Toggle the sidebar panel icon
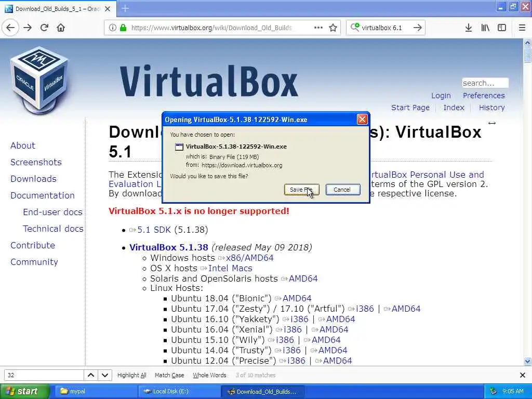 pyautogui.click(x=502, y=28)
